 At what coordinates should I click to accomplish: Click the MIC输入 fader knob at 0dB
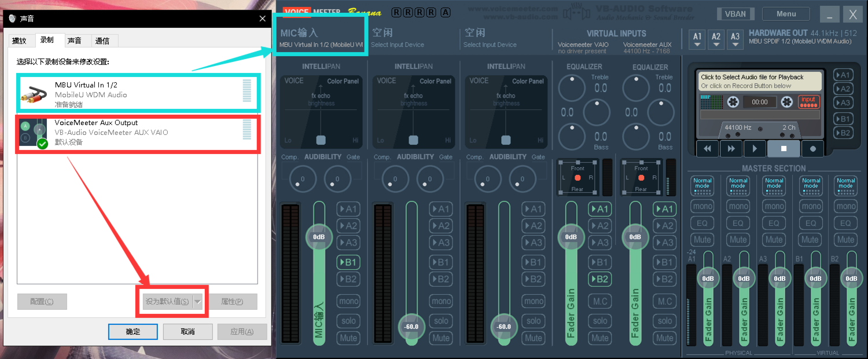pyautogui.click(x=319, y=237)
